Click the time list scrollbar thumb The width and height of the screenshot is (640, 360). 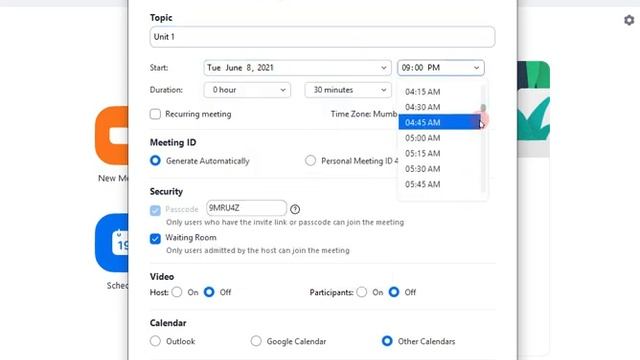tap(483, 109)
